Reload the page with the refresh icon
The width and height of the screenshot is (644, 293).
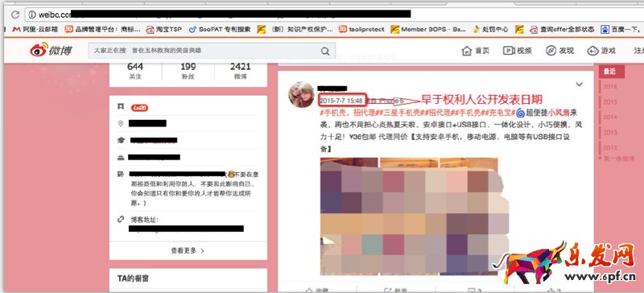coord(15,14)
